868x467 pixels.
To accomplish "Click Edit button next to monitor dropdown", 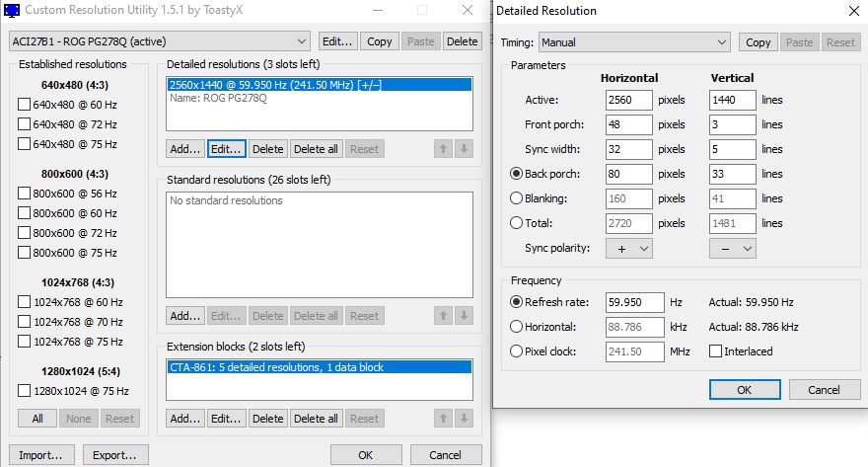I will click(337, 41).
